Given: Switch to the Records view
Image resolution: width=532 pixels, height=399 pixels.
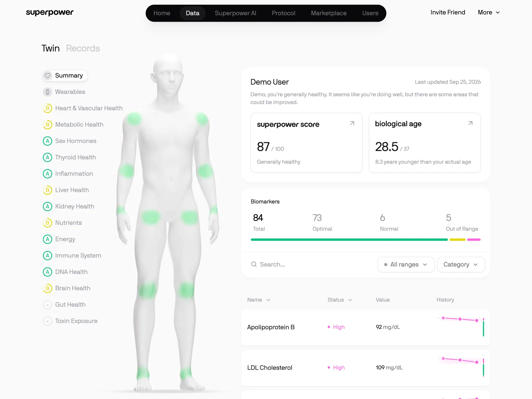Looking at the screenshot, I should click(x=83, y=48).
